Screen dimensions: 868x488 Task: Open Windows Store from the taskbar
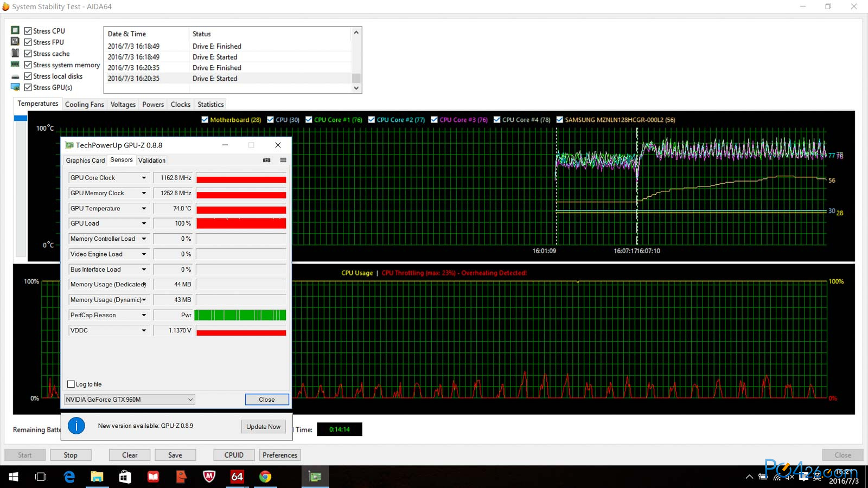tap(125, 477)
